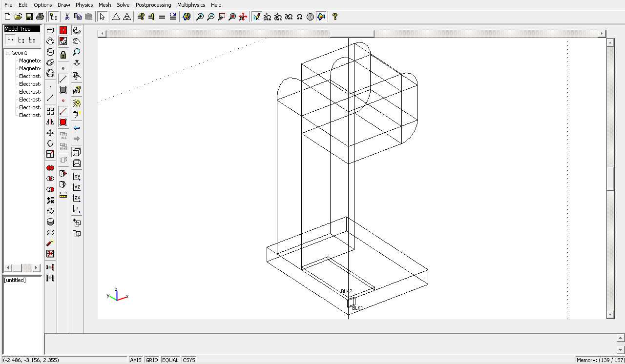
Task: Open the Solve menu
Action: pos(123,5)
